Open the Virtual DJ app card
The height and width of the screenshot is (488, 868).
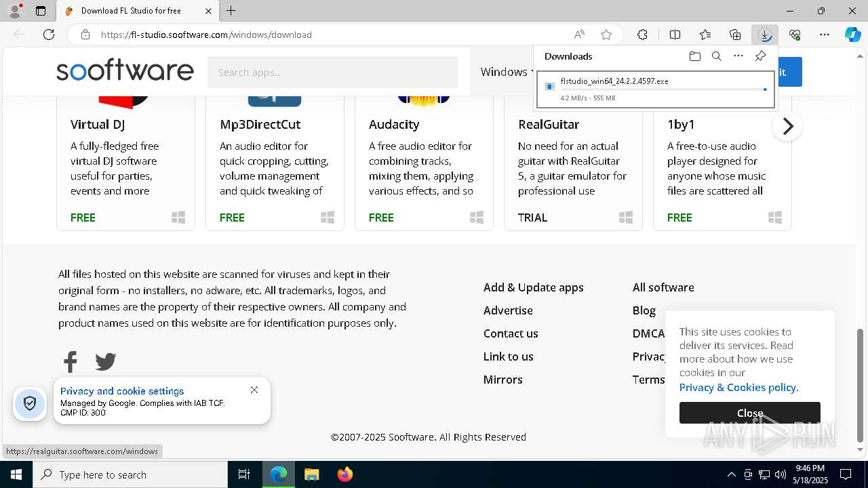click(125, 163)
